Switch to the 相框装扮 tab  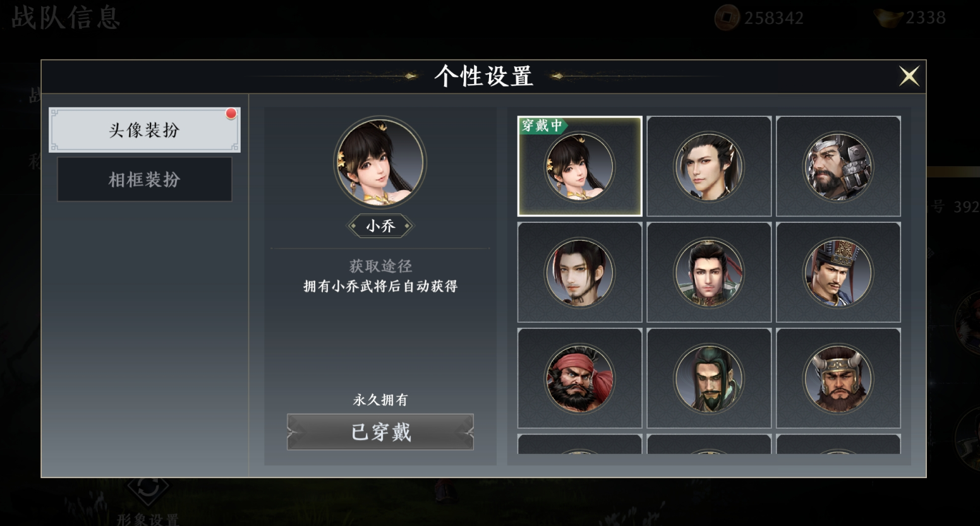tap(144, 179)
